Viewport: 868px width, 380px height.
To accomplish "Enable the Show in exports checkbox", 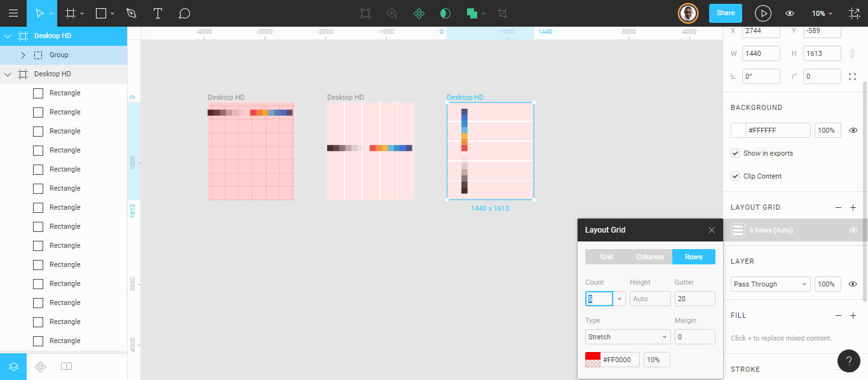I will [735, 153].
